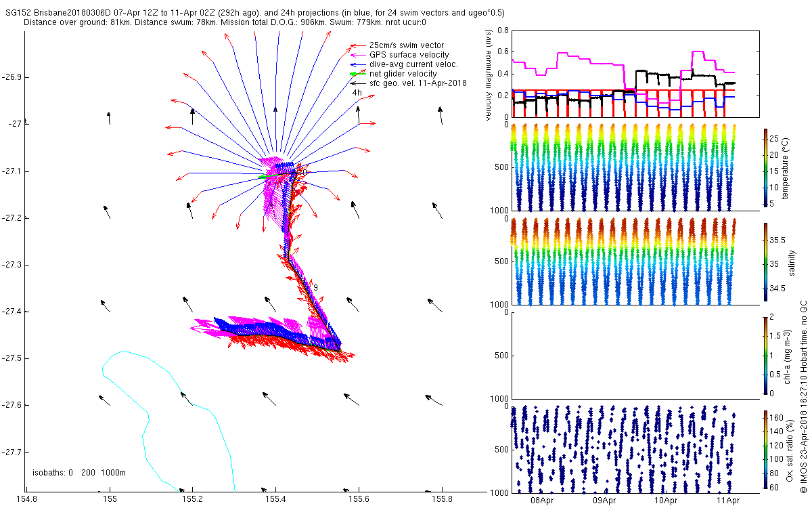The height and width of the screenshot is (508, 812).
Task: Click the 08Apr date label
Action: (541, 501)
